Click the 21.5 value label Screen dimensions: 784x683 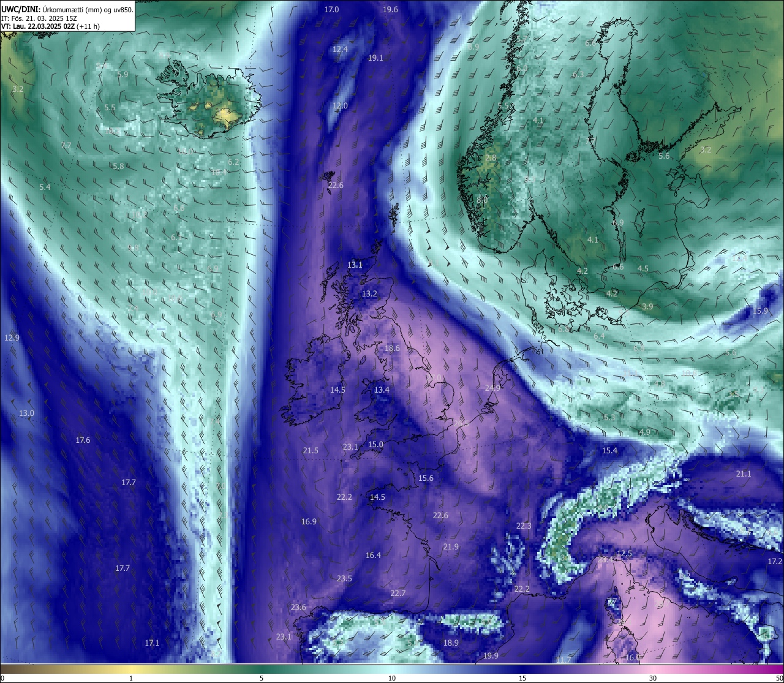point(311,451)
